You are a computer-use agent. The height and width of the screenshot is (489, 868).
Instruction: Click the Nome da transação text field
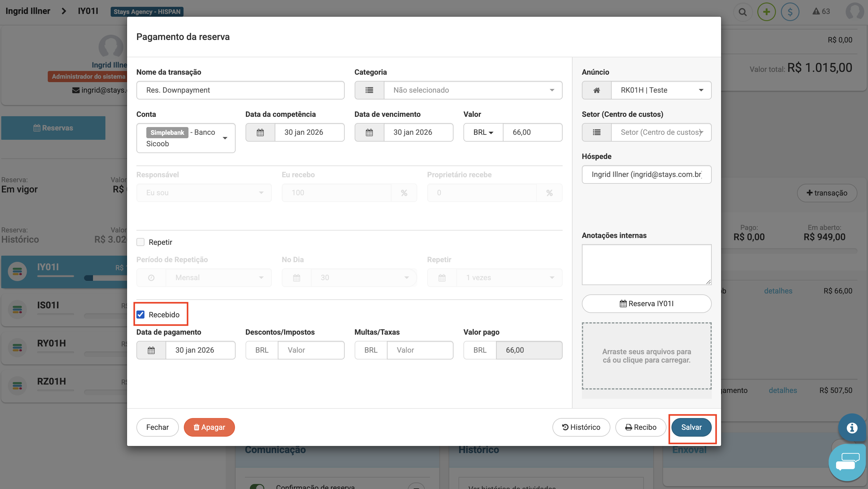coord(240,90)
